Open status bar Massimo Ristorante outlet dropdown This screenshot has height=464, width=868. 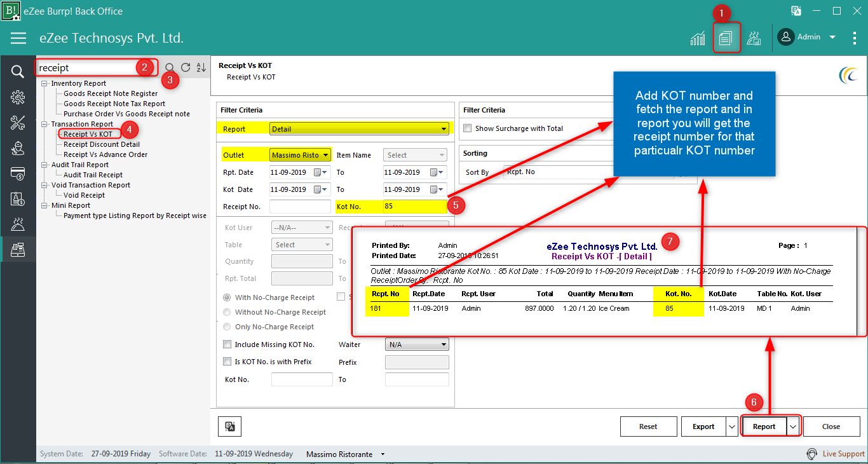point(383,454)
